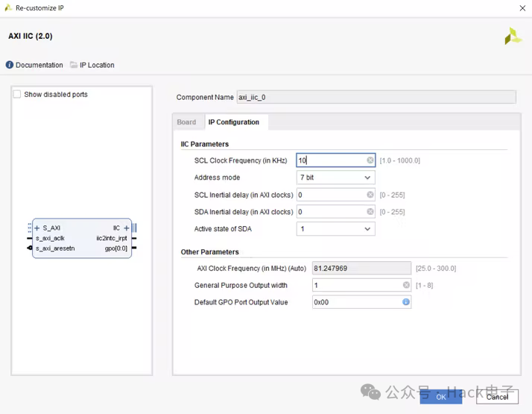Click the AXI Clock Frequency field

pyautogui.click(x=361, y=268)
